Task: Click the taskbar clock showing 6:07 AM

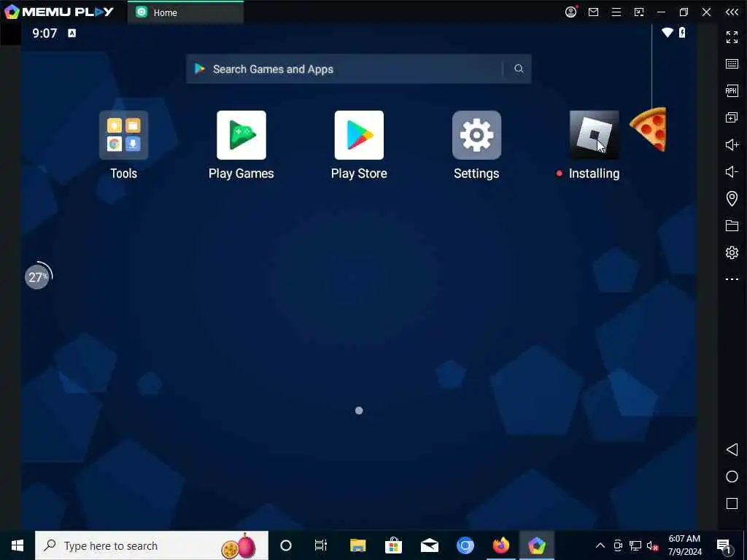Action: tap(684, 545)
